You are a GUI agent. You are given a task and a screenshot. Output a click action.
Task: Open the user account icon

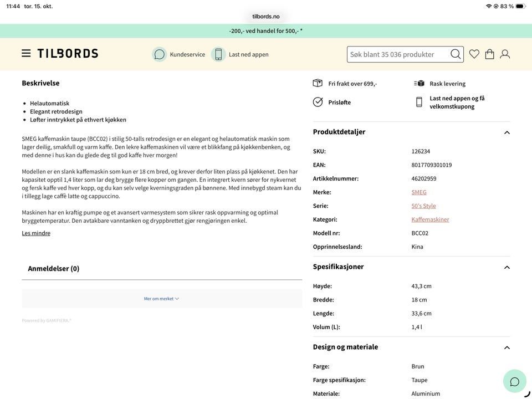[x=505, y=54]
